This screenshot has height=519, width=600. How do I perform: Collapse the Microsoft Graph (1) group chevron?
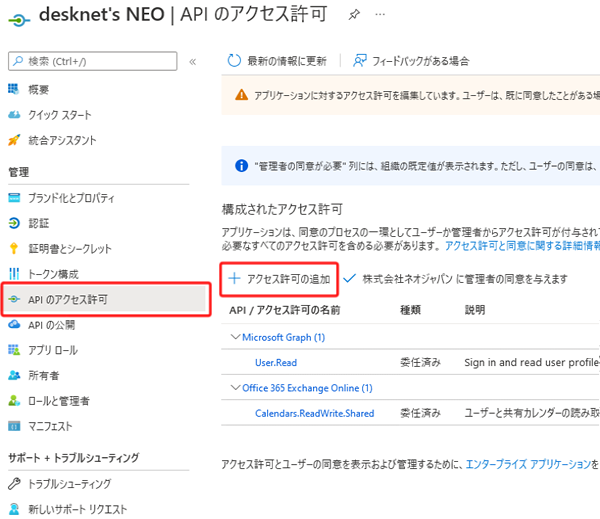(x=235, y=337)
